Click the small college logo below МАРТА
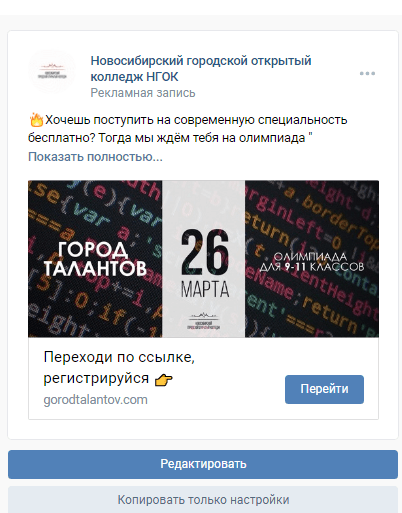Viewport: 402px width, 513px height. click(204, 321)
